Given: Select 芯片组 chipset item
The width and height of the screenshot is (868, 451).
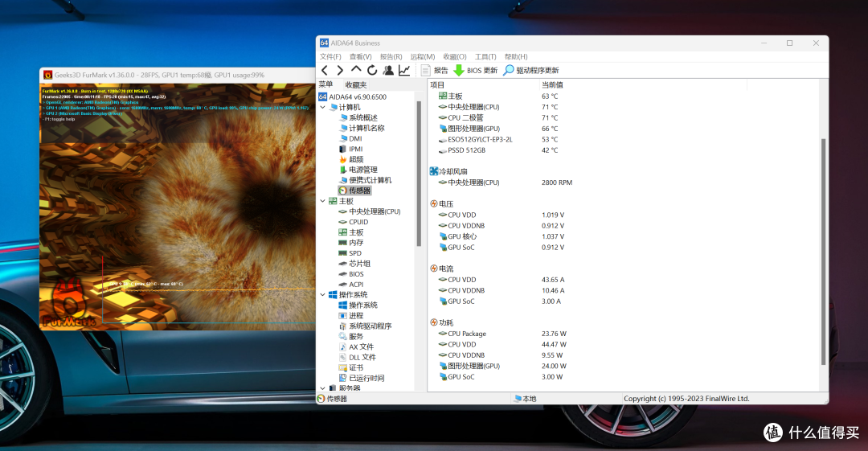Looking at the screenshot, I should [354, 264].
